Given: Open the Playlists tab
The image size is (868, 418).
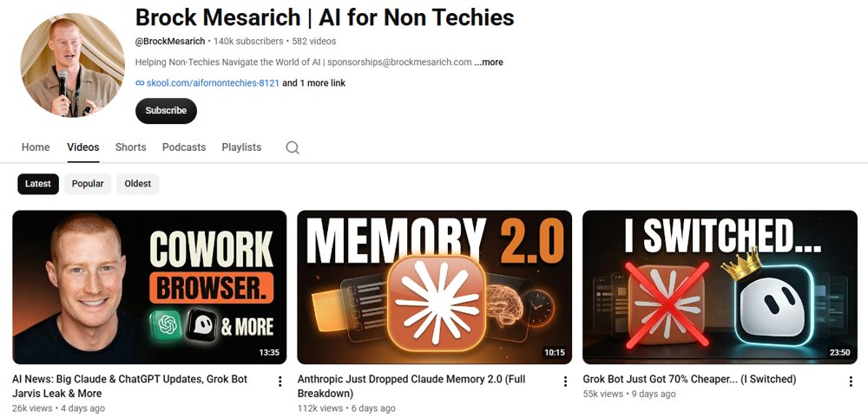Looking at the screenshot, I should pos(241,147).
